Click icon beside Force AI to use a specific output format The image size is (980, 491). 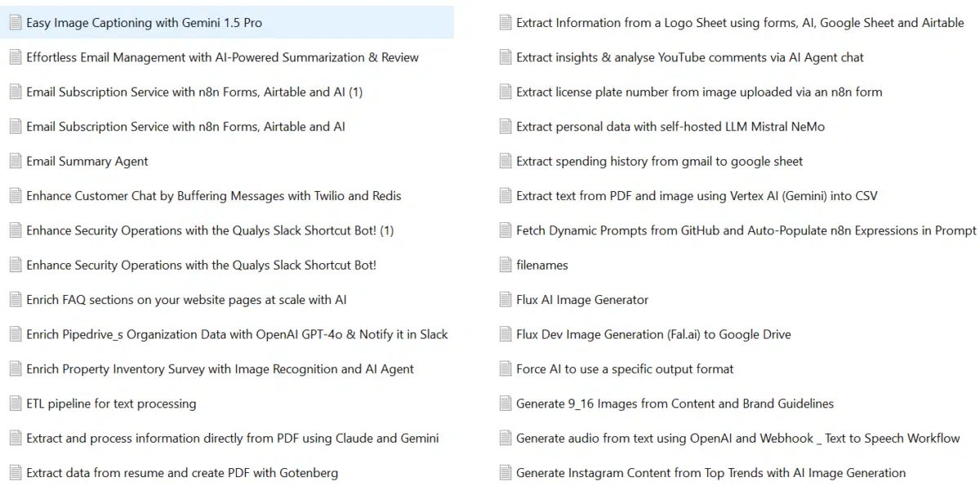(x=506, y=369)
